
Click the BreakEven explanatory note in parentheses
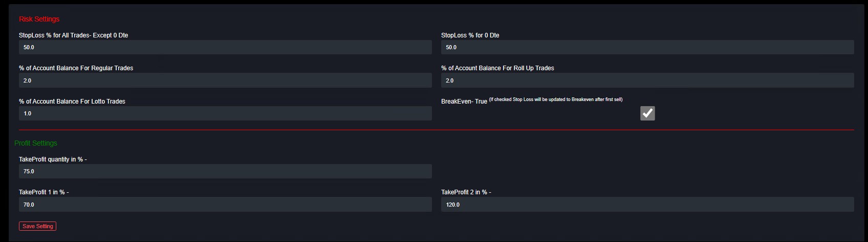(x=556, y=99)
